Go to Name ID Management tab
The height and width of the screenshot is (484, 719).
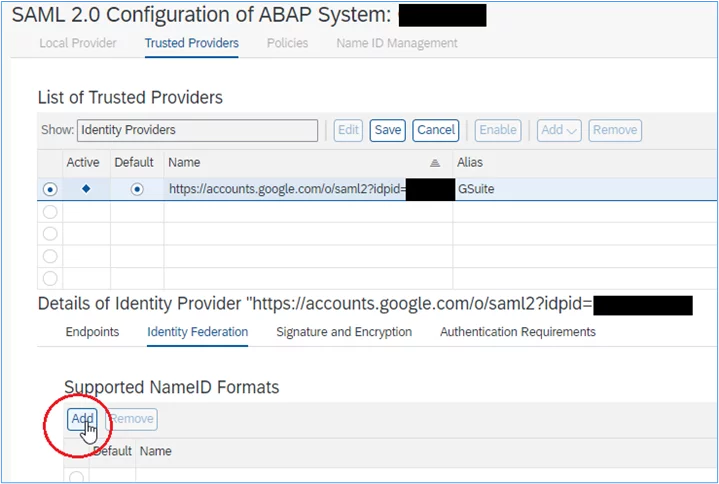coord(397,43)
